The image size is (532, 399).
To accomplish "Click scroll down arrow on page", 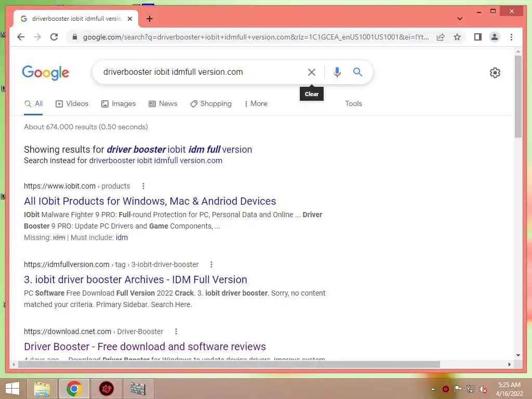I will pos(518,355).
